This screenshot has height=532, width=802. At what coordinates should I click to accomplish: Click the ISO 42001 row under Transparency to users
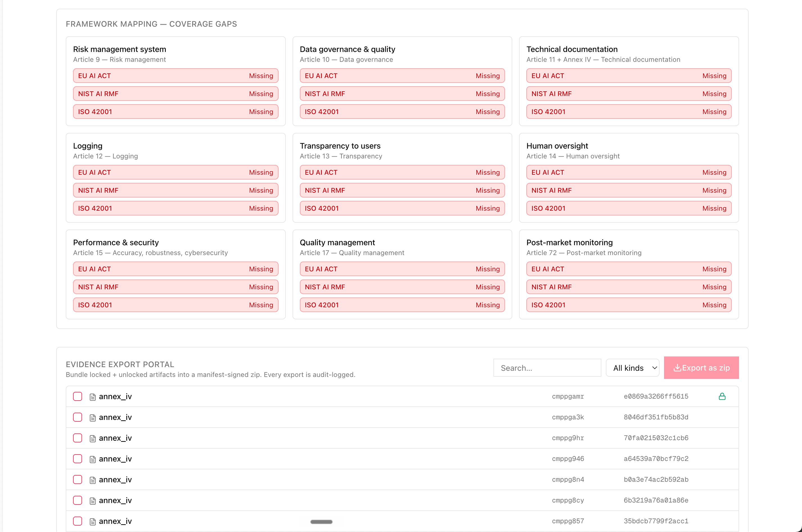(x=402, y=208)
